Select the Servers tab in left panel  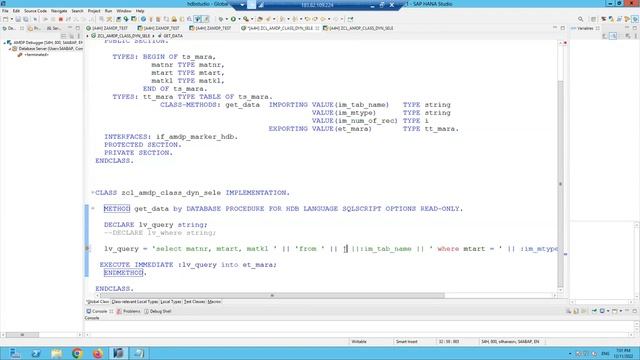tap(54, 28)
